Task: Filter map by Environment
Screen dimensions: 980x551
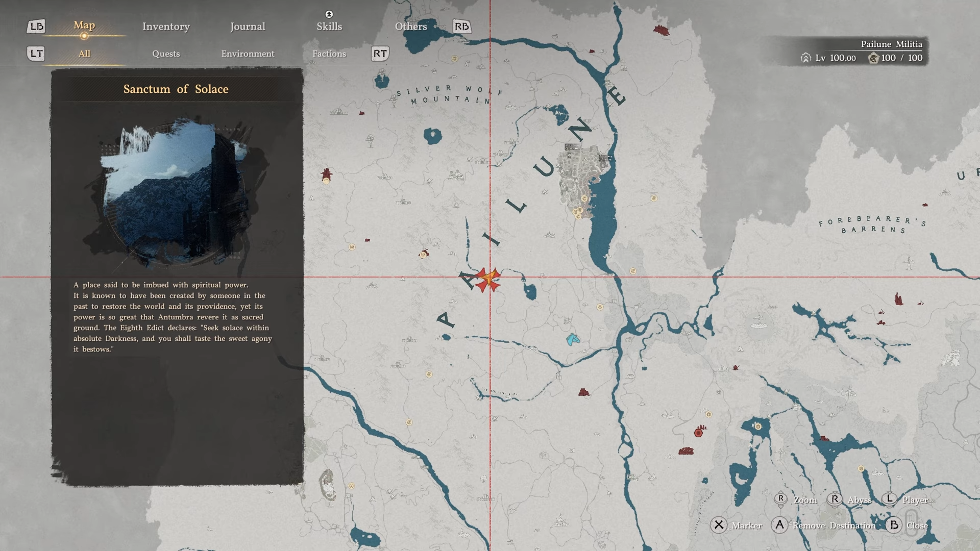Action: pyautogui.click(x=248, y=54)
